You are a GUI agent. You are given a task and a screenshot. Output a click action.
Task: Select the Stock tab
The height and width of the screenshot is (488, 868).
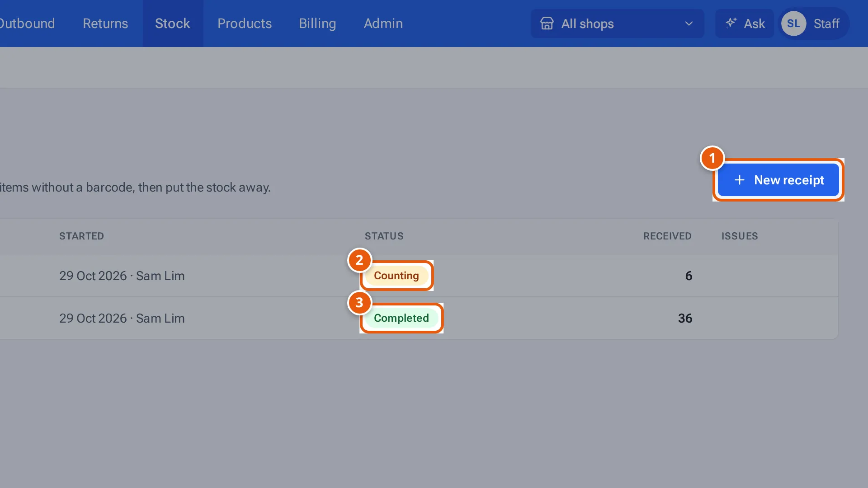click(173, 23)
